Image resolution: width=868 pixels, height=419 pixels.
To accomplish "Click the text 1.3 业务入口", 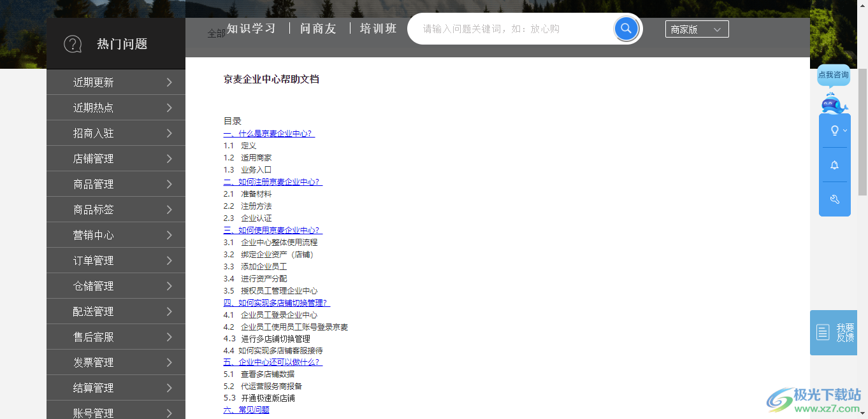I will (x=248, y=170).
